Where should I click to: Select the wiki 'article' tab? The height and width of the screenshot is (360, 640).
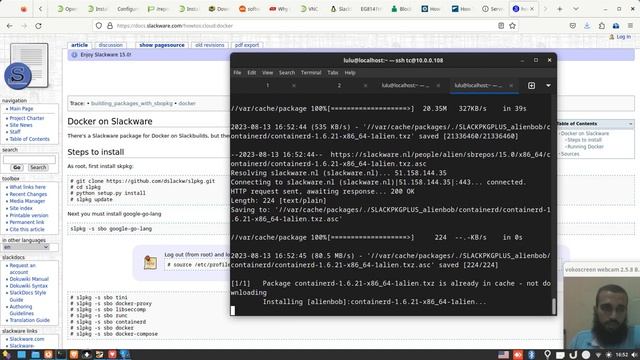click(79, 45)
